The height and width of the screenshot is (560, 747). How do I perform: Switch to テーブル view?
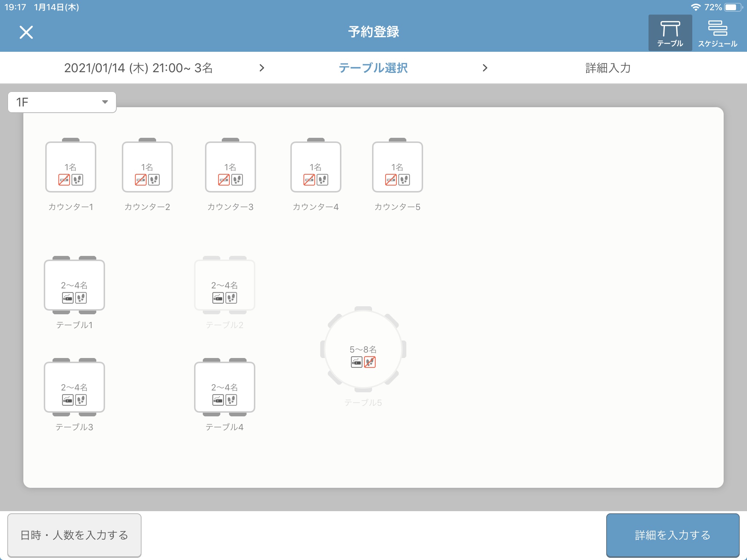pyautogui.click(x=670, y=34)
